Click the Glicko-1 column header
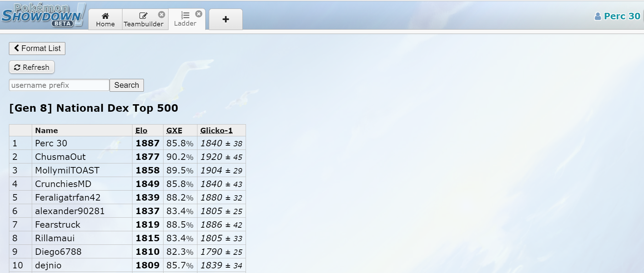Screen dimensions: 644x273 [216, 131]
